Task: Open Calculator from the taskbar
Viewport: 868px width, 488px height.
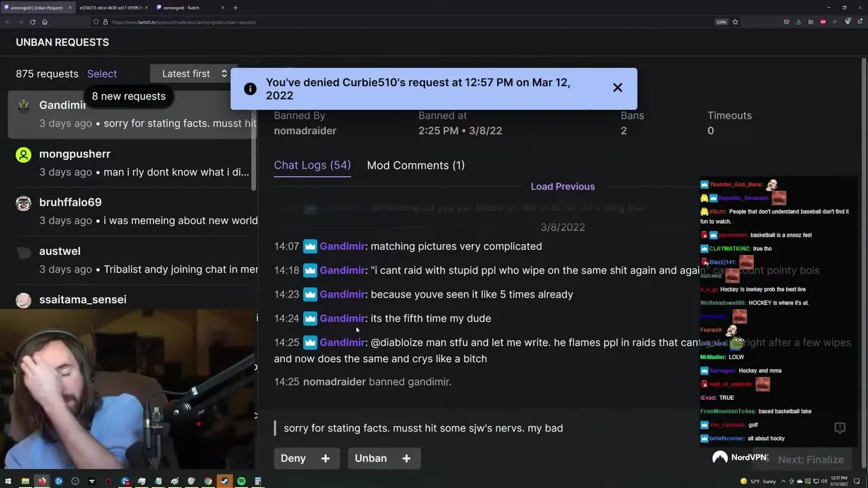Action: coord(258,481)
